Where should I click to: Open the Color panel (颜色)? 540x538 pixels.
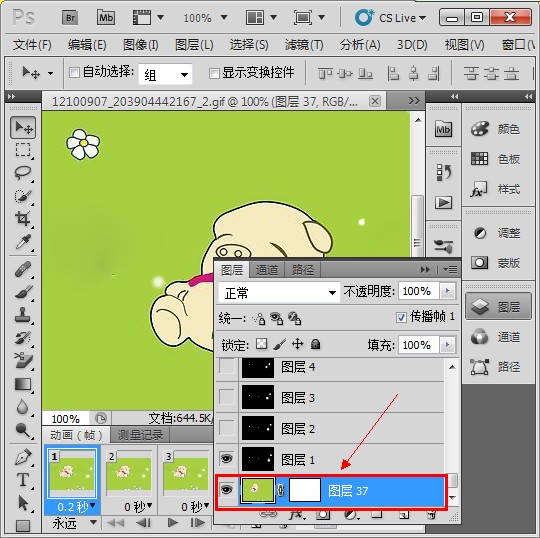click(496, 129)
